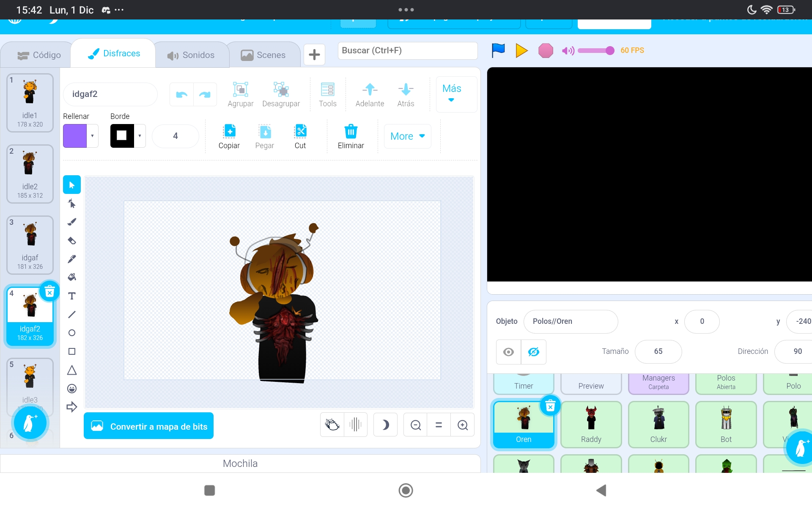Hide the sprite with crossed-eye icon
This screenshot has width=812, height=508.
pyautogui.click(x=533, y=352)
